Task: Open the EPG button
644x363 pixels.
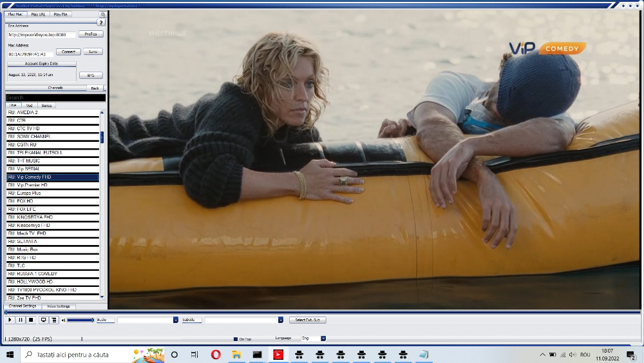Action: 91,75
